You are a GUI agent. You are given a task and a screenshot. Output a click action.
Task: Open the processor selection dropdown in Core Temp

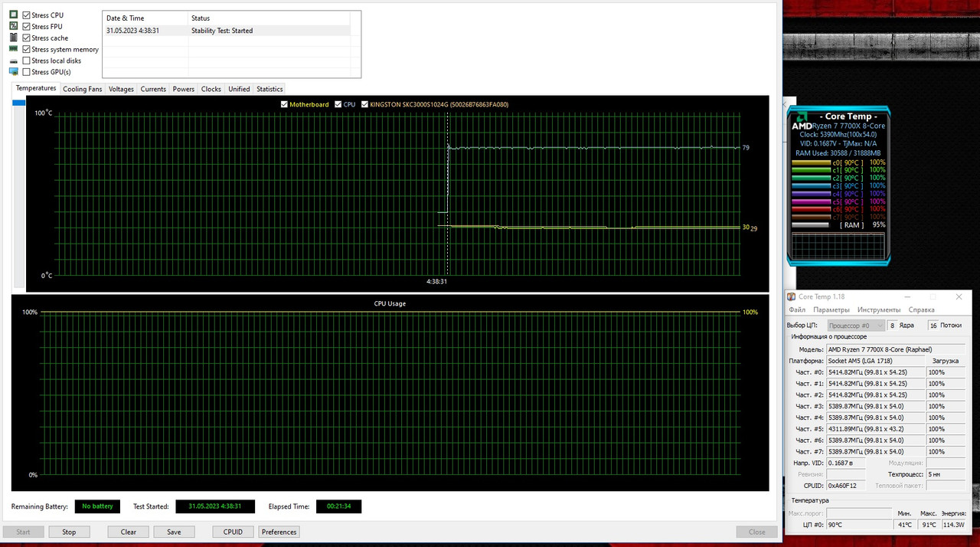point(854,326)
